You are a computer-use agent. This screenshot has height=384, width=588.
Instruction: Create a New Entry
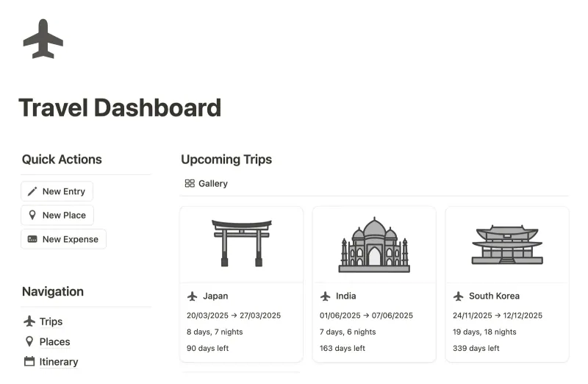click(x=57, y=191)
